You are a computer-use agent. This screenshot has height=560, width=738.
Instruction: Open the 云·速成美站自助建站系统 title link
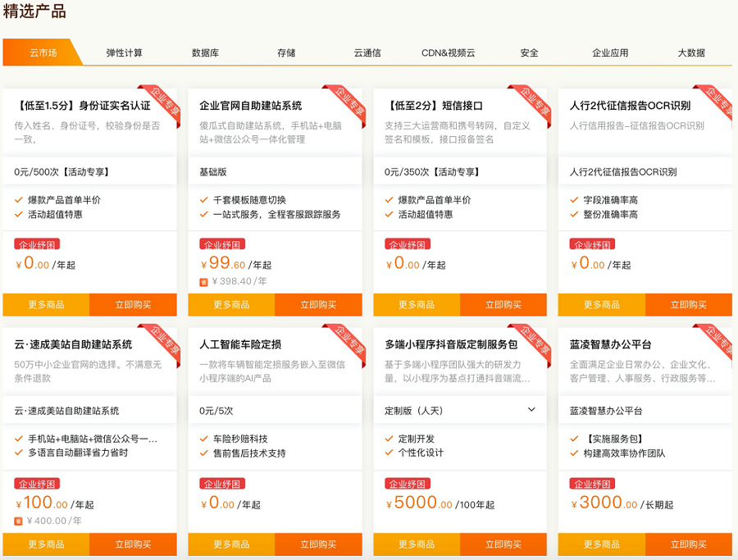click(73, 344)
